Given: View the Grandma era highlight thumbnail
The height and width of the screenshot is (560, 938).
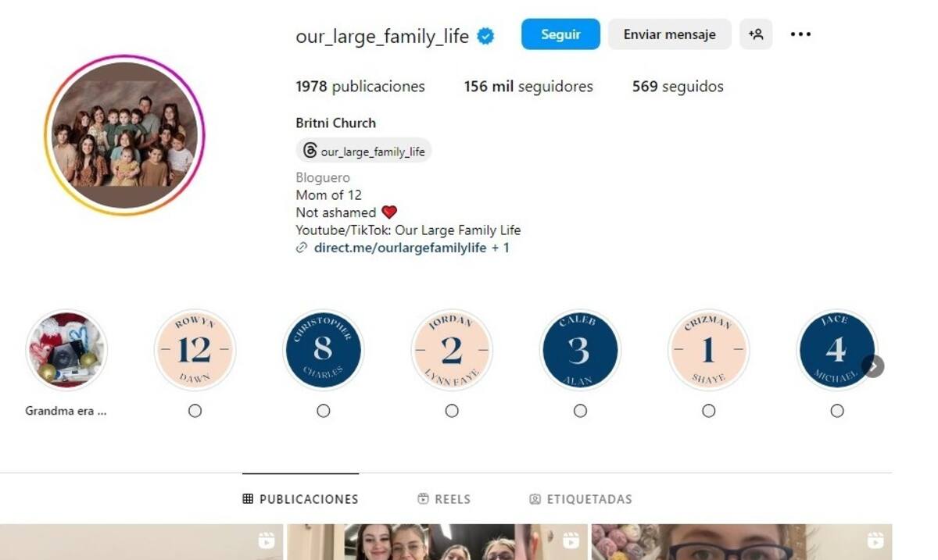Looking at the screenshot, I should 66,350.
